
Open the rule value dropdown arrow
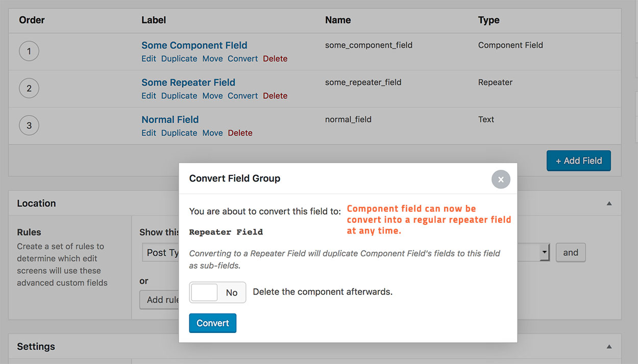[x=545, y=252]
